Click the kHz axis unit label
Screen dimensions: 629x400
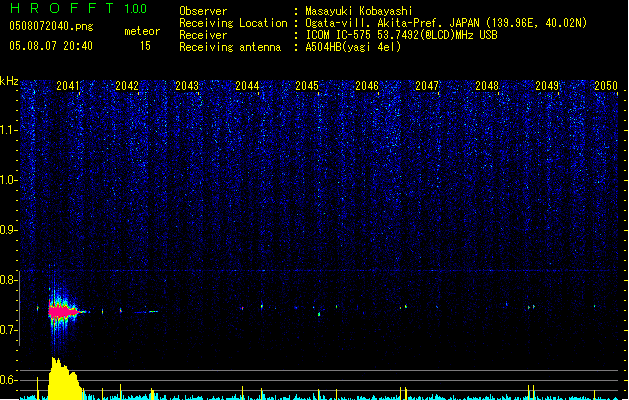pos(9,81)
